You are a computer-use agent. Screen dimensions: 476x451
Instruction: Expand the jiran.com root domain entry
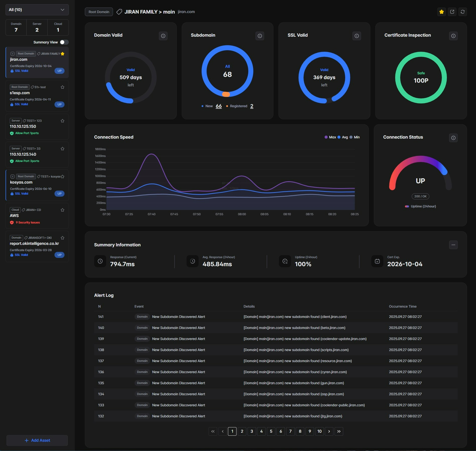12,54
